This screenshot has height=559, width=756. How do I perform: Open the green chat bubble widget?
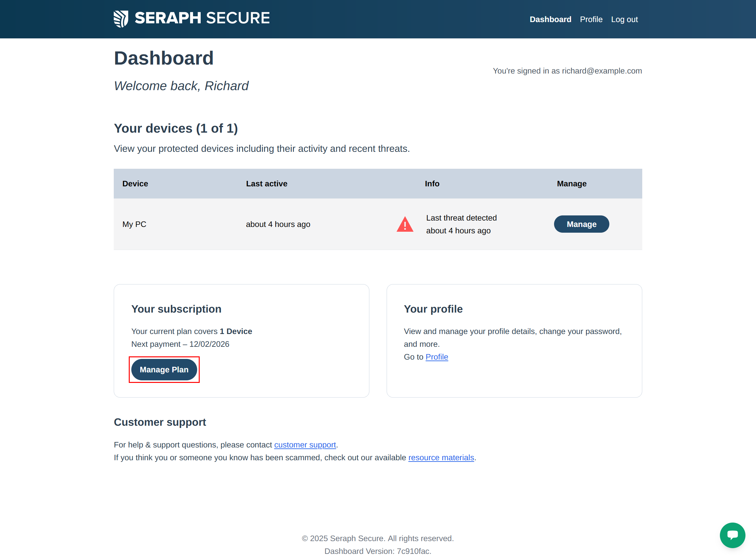pos(732,535)
